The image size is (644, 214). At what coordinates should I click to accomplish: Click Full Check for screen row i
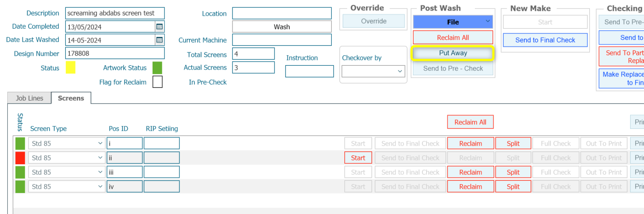point(556,143)
